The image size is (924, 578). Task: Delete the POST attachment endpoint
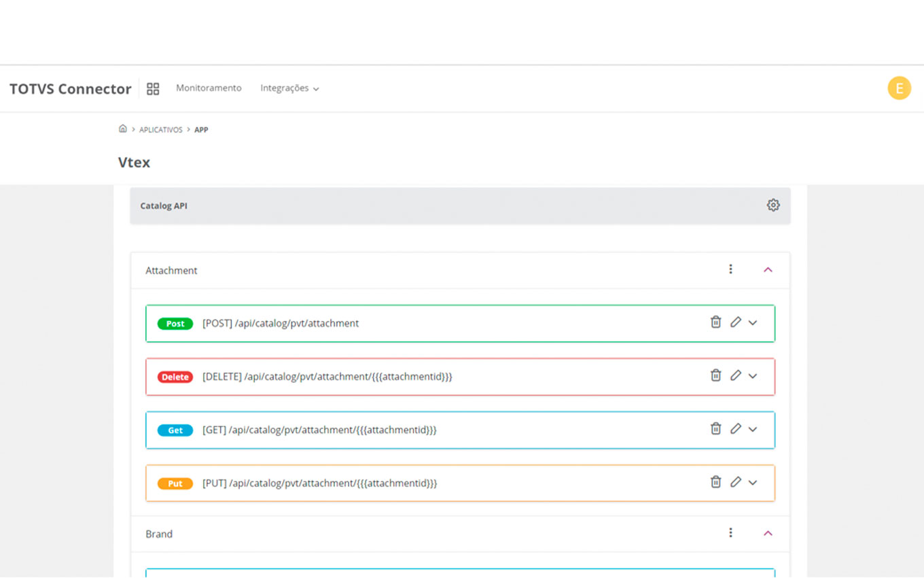point(715,322)
